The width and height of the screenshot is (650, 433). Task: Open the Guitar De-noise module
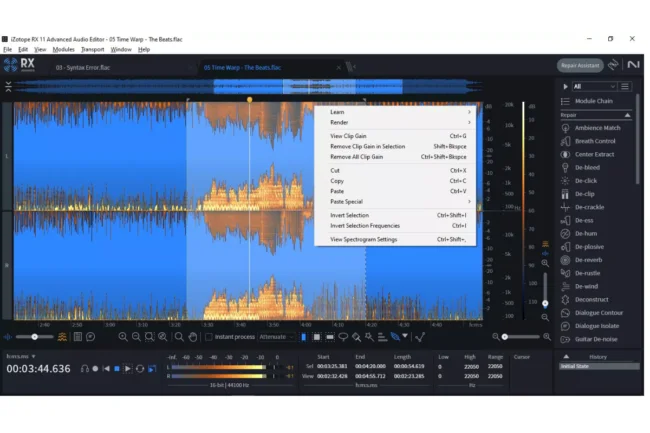coord(596,339)
